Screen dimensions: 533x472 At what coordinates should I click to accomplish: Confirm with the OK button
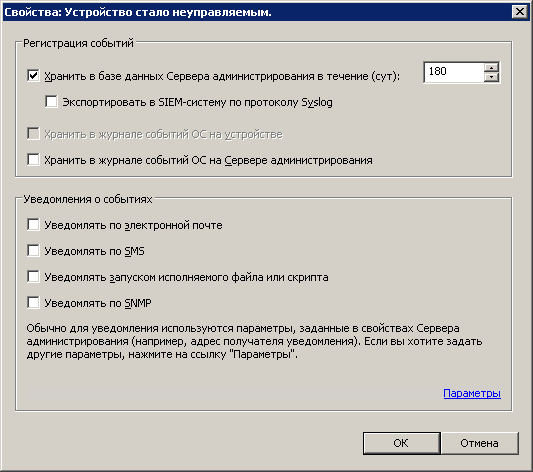[x=401, y=443]
